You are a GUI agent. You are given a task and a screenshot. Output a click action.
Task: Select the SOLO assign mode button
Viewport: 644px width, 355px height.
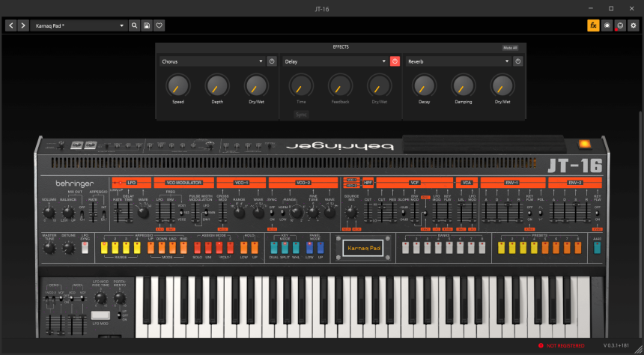point(198,248)
